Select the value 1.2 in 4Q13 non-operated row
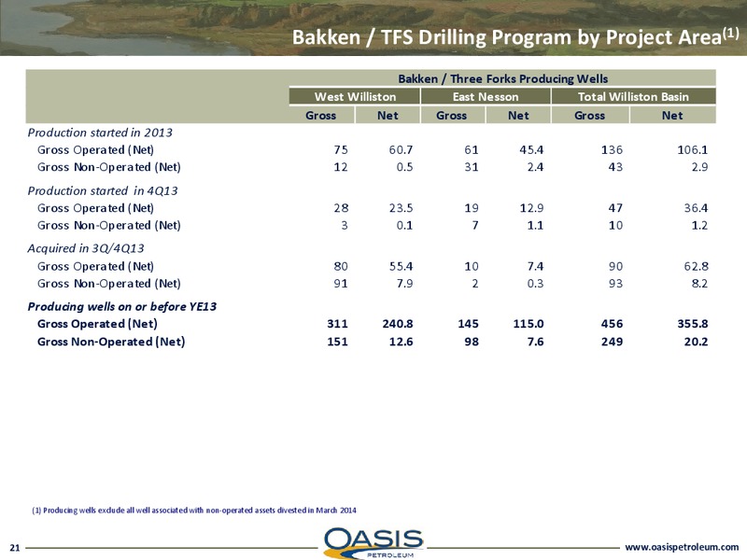 [x=699, y=225]
